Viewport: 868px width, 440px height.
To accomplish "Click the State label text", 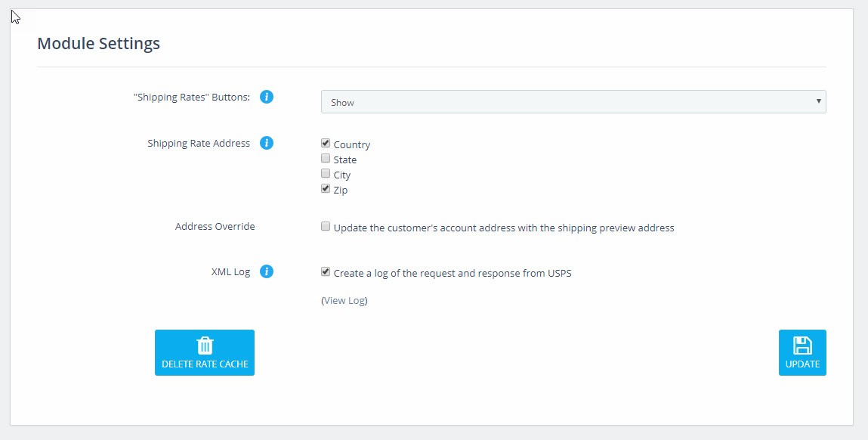I will point(345,160).
